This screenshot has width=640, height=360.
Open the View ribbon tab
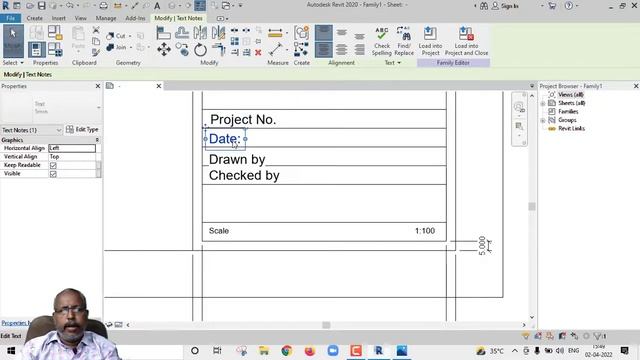click(80, 18)
